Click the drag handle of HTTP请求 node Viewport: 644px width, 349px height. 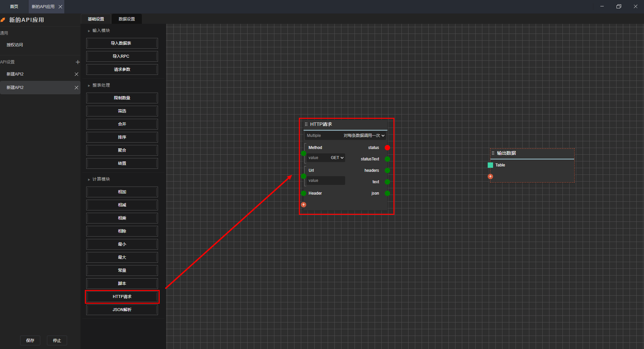click(x=306, y=124)
